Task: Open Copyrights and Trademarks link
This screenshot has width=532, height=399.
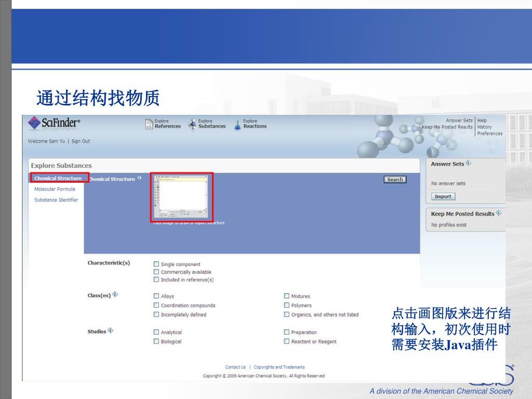Action: click(279, 367)
